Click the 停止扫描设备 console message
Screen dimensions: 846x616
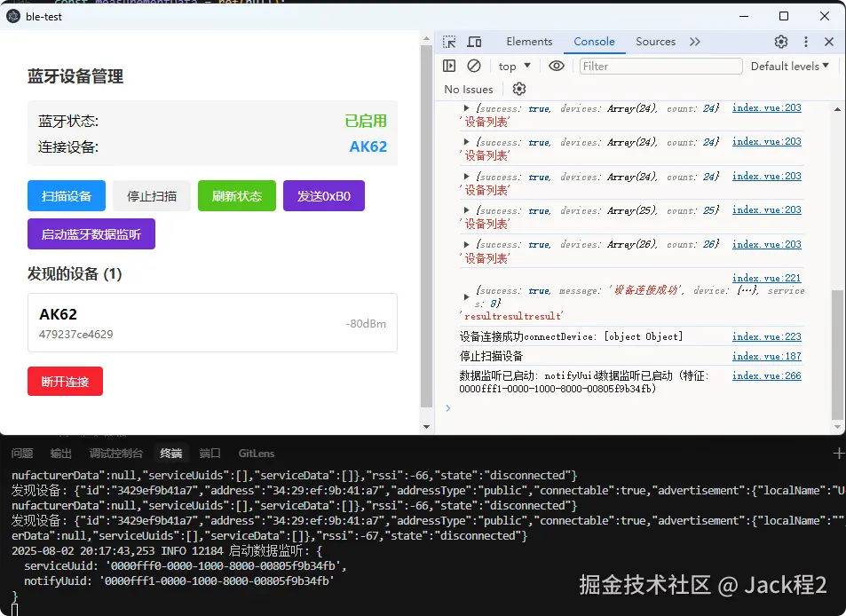point(491,356)
